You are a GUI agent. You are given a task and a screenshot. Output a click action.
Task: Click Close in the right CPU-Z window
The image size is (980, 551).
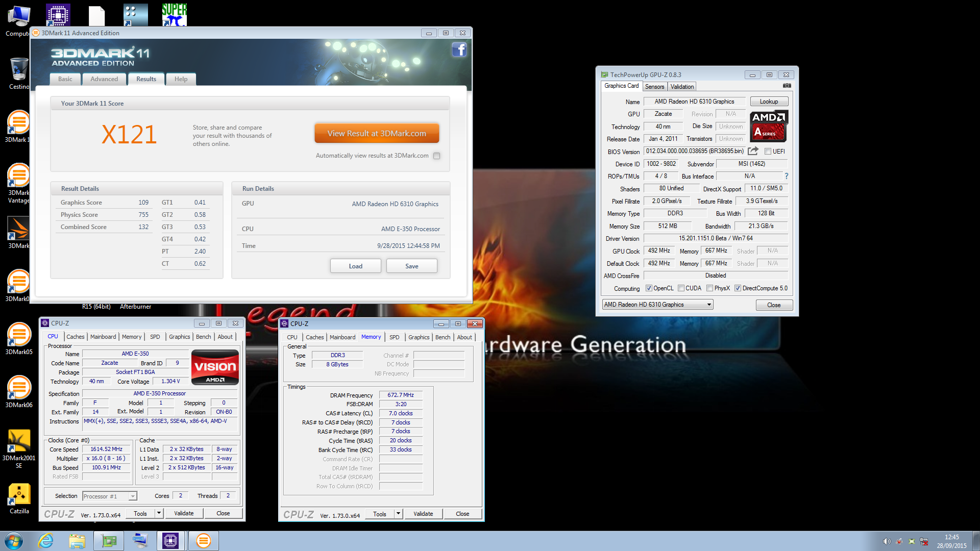[x=462, y=514]
